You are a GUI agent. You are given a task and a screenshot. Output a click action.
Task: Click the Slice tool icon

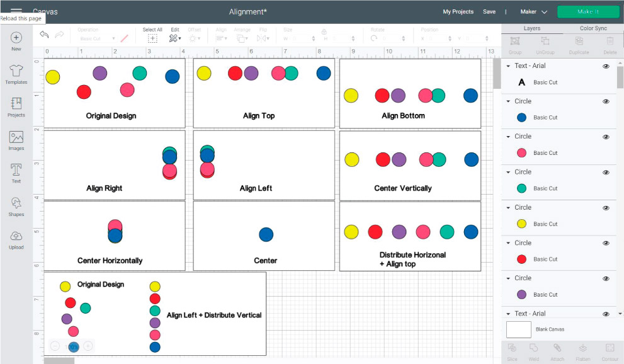click(x=512, y=348)
